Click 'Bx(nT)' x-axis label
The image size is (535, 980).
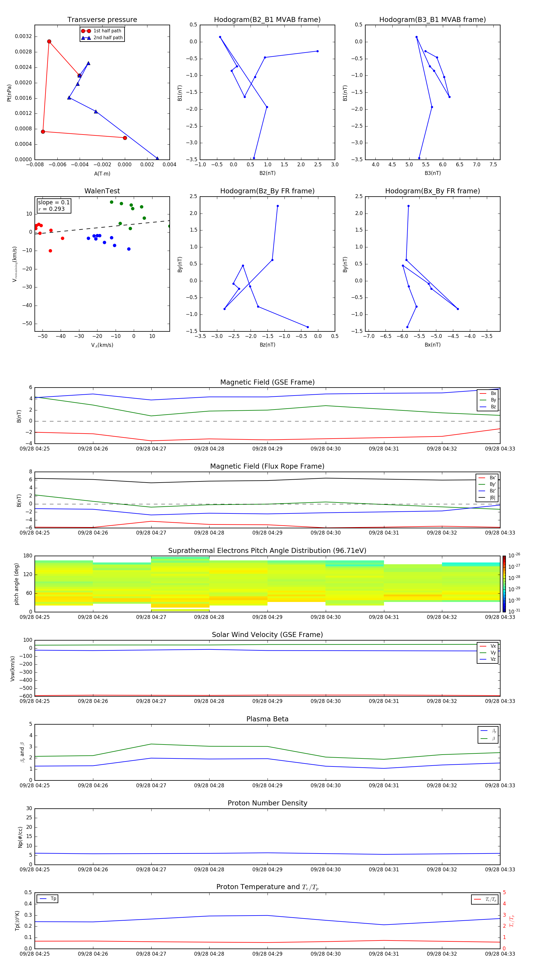click(x=432, y=345)
